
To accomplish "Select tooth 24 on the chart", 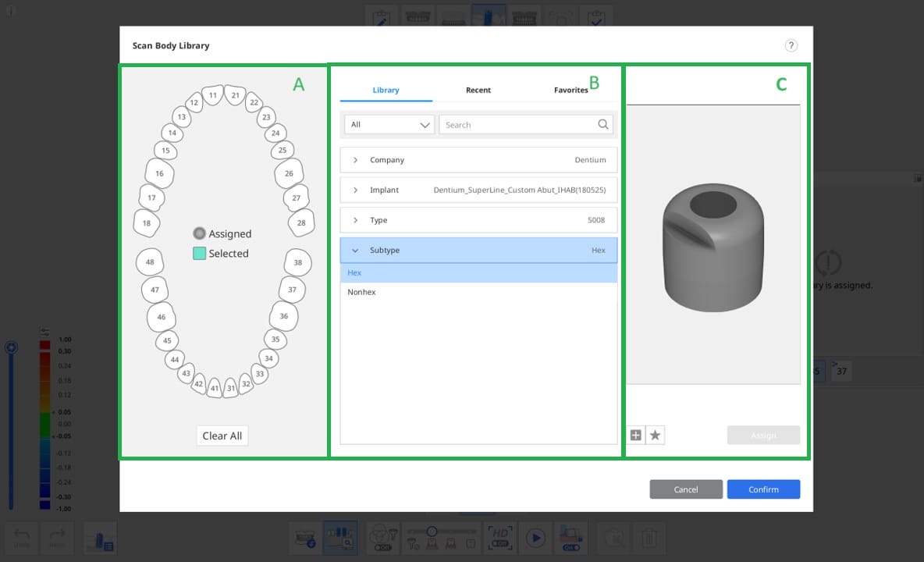I will click(275, 133).
